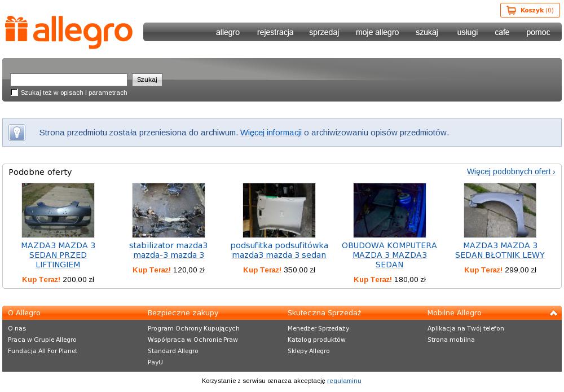Open 'Menedżer Sprzedaży' footer link
The image size is (564, 392).
(x=318, y=328)
